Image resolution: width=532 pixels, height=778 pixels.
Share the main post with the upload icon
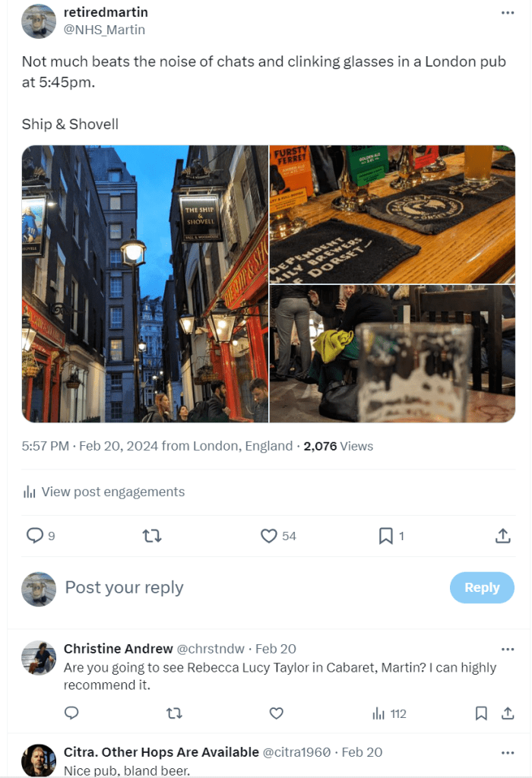(502, 536)
